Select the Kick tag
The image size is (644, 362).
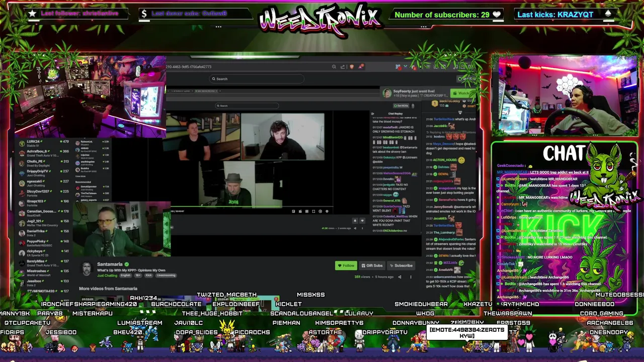pos(149,276)
